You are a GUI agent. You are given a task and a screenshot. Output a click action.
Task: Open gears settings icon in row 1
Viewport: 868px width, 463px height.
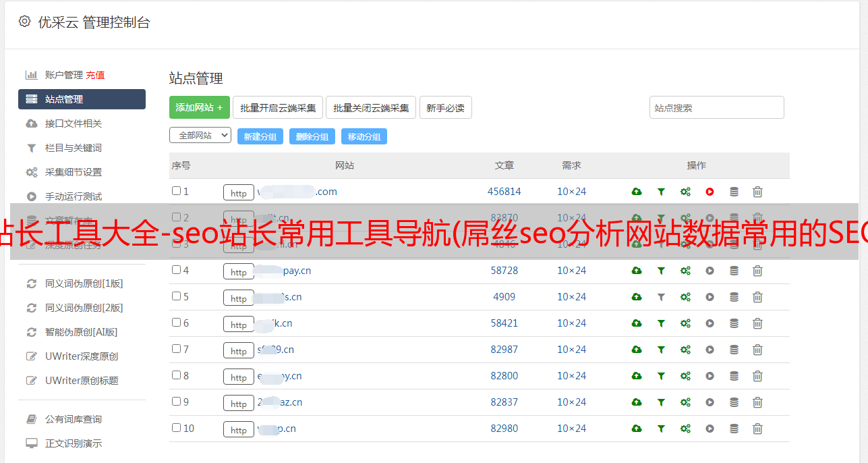(x=685, y=192)
